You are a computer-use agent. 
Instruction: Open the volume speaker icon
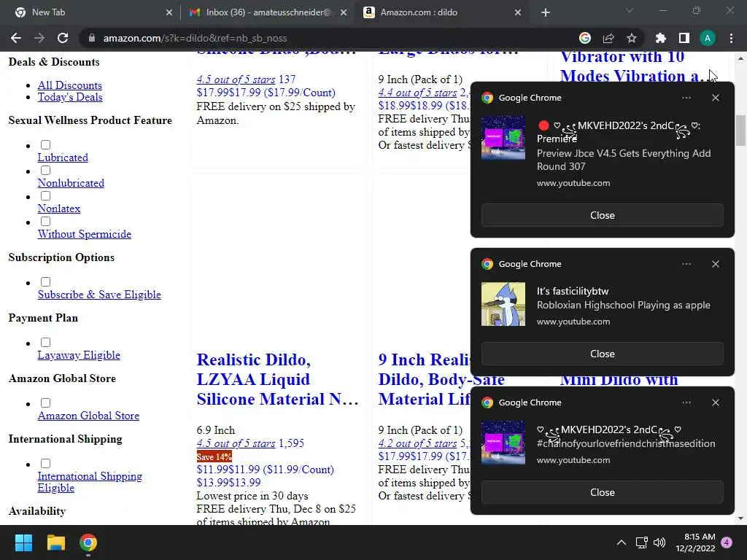pos(659,542)
